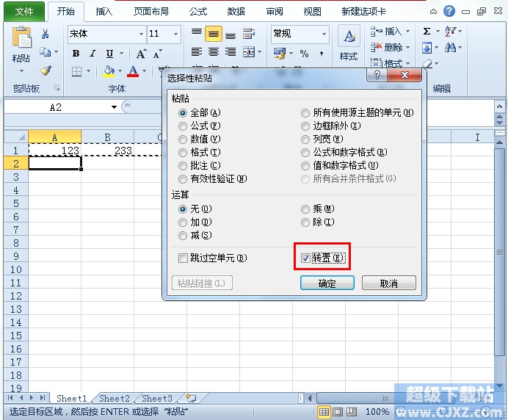508x420 pixels.
Task: Apply percent style
Action: (304, 54)
